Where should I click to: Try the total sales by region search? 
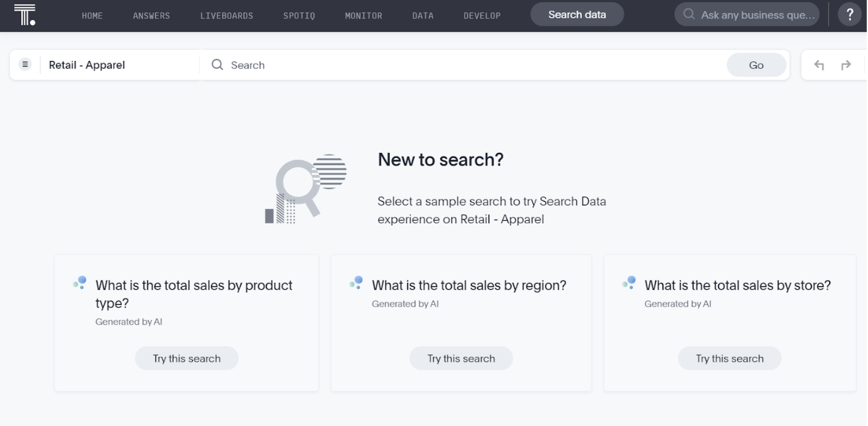coord(461,358)
